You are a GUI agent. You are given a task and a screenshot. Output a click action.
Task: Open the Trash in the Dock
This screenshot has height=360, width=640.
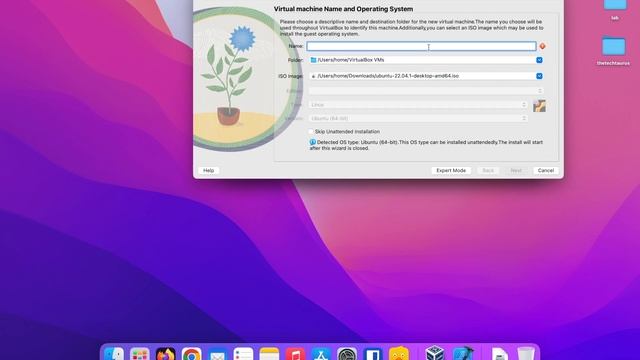click(526, 353)
